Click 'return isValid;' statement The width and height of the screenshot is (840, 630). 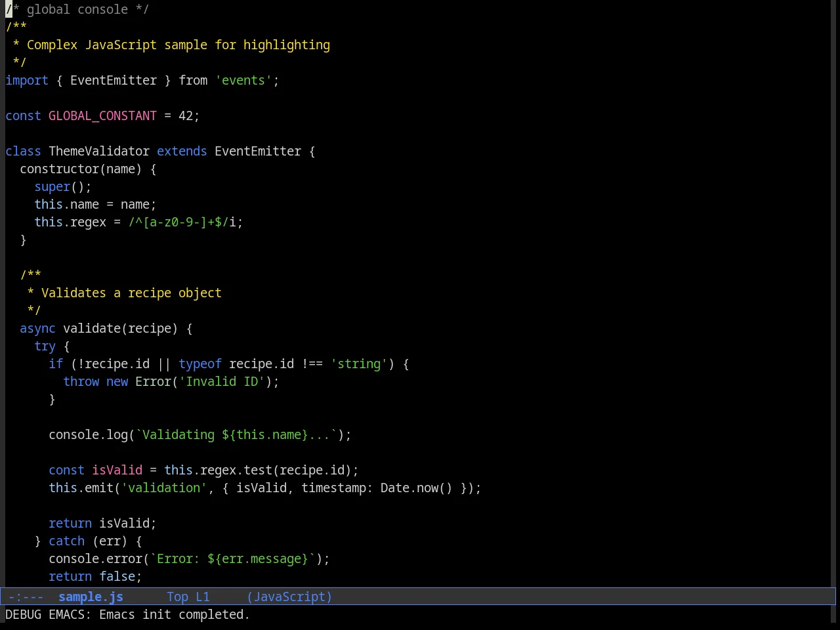click(x=102, y=523)
